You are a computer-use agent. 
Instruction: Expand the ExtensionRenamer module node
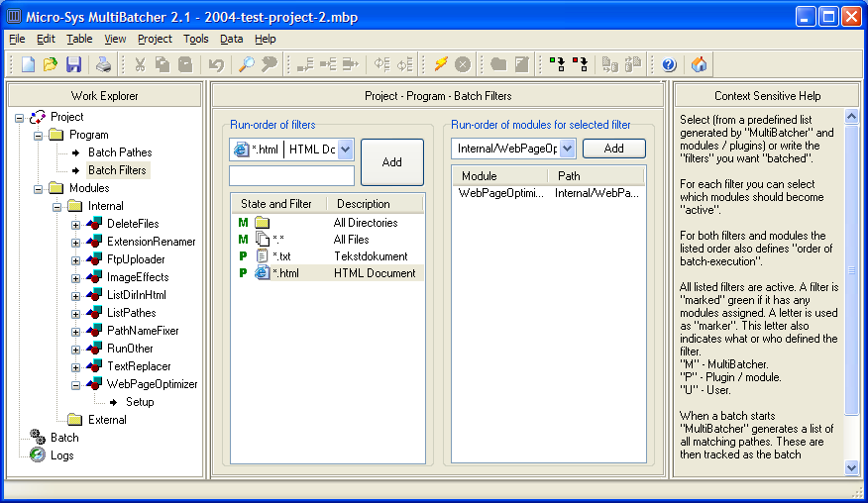click(76, 243)
